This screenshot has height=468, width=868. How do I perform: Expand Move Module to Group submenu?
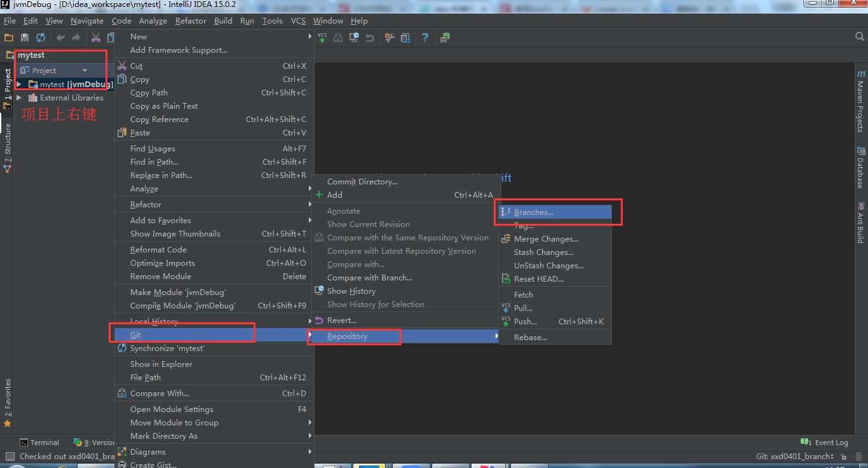214,423
